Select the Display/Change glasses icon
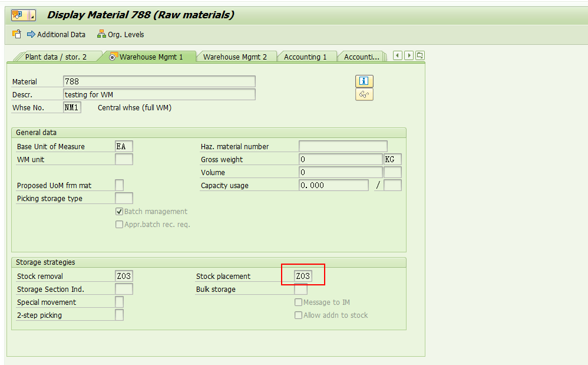The height and width of the screenshot is (365, 588). pos(364,94)
